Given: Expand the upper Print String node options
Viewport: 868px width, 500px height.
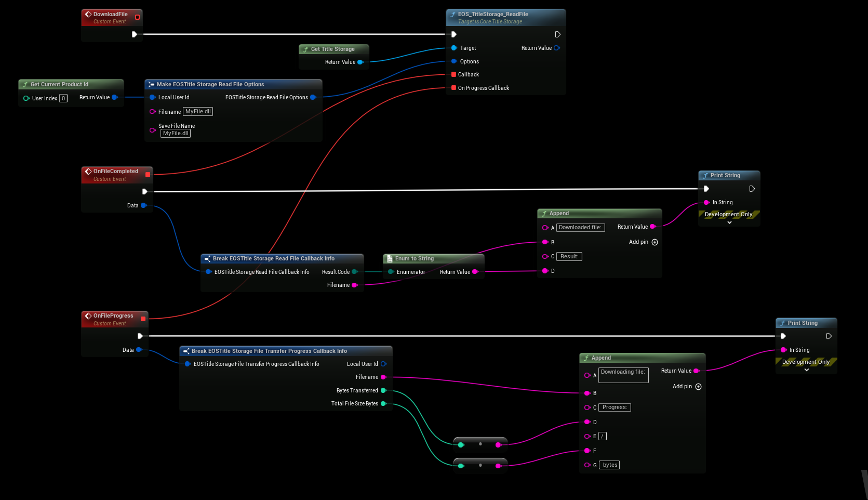Looking at the screenshot, I should click(x=729, y=222).
